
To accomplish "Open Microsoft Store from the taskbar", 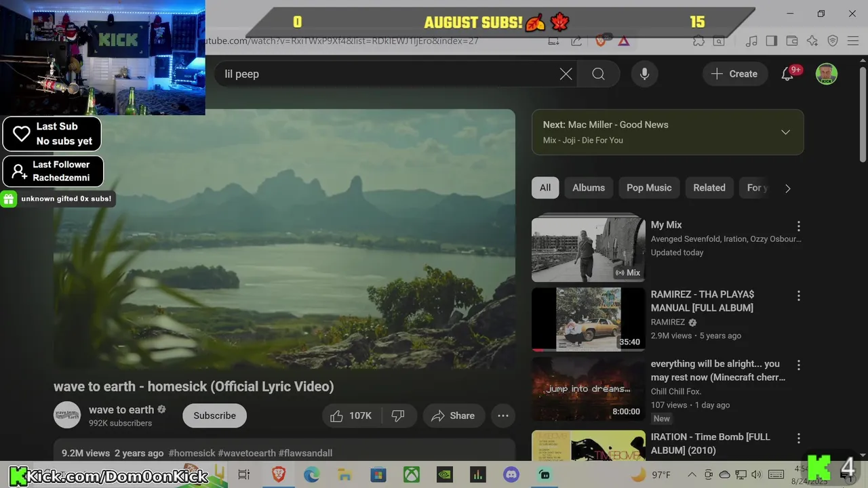I will coord(378,474).
